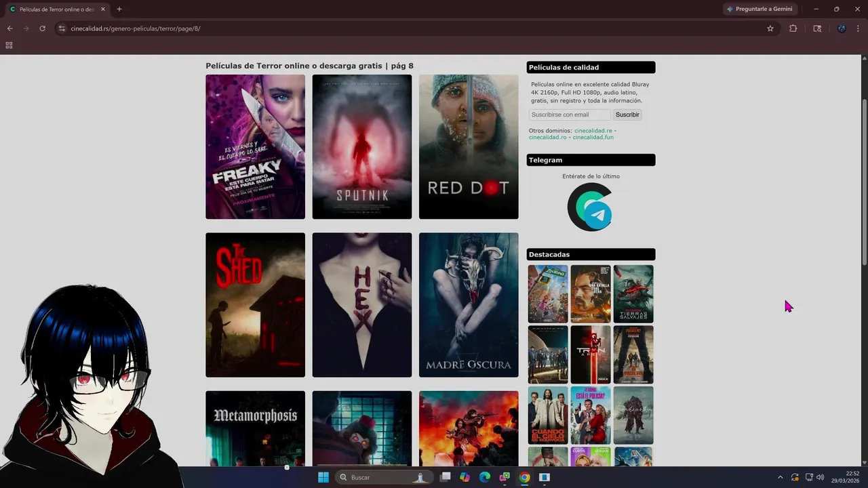The height and width of the screenshot is (488, 868).
Task: Open ¿Y Dónde Está el Policía? thumbnail
Action: point(591,415)
